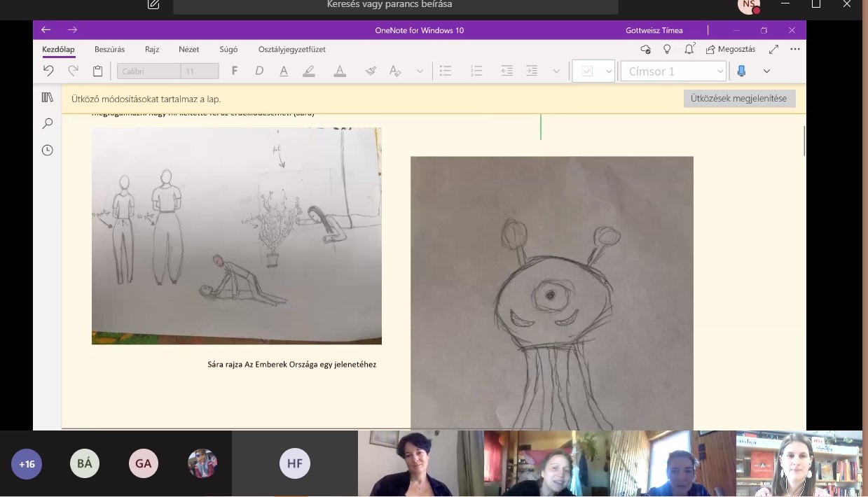868x497 pixels.
Task: Click the Dictate microphone icon
Action: coord(741,71)
